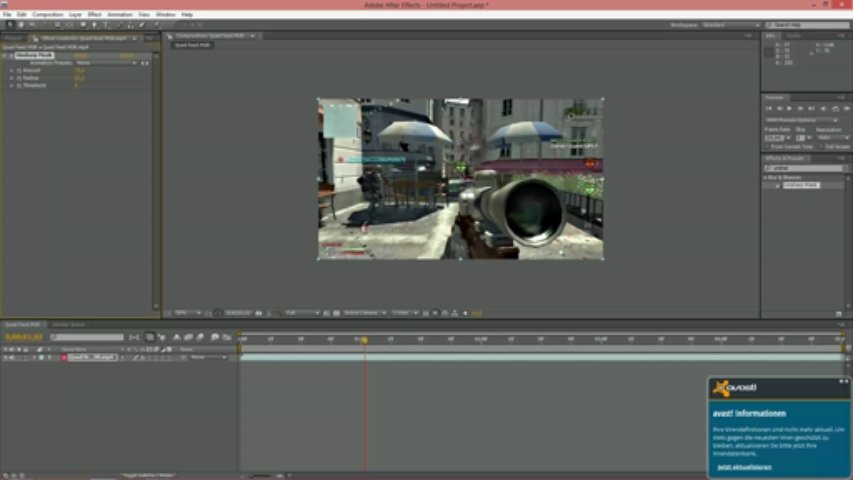Screen dimensions: 853x480
Task: Click the 'Jetzt aktualisieren' link in avast popup
Action: tap(737, 467)
